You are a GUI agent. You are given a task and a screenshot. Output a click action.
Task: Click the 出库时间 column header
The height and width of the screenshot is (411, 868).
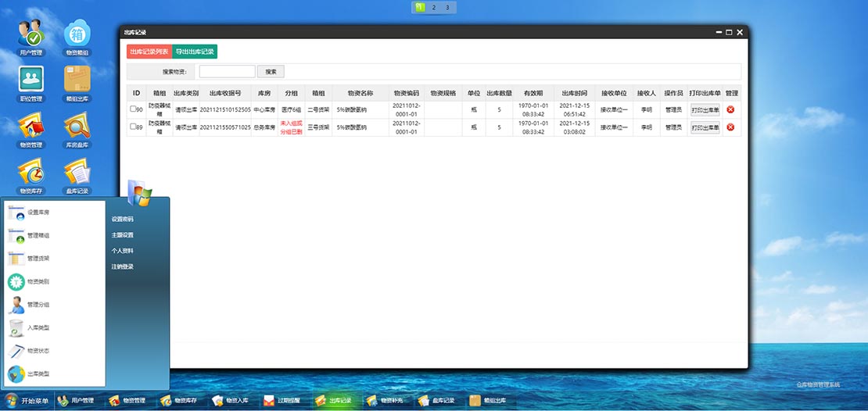click(x=574, y=93)
